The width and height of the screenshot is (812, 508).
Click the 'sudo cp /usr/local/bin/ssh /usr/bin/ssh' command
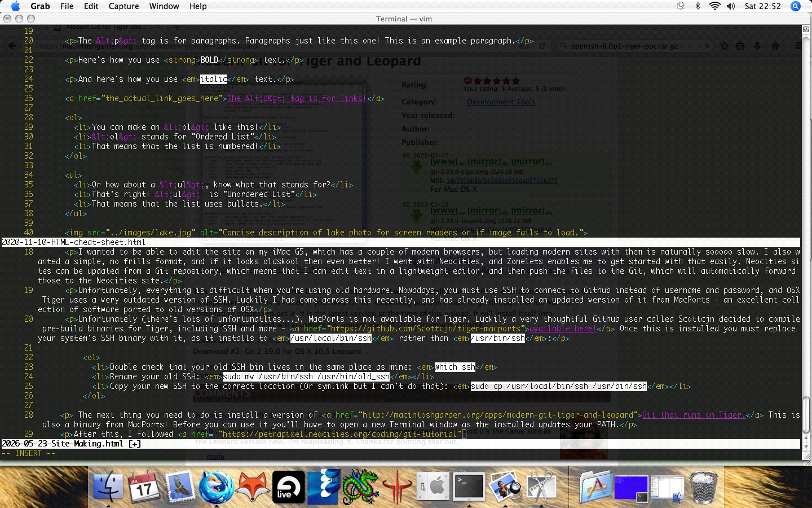coord(559,386)
